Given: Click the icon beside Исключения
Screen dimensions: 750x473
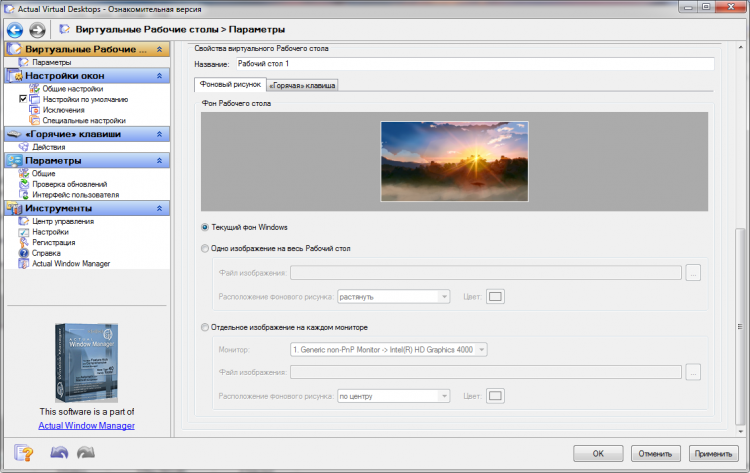Looking at the screenshot, I should click(x=34, y=110).
